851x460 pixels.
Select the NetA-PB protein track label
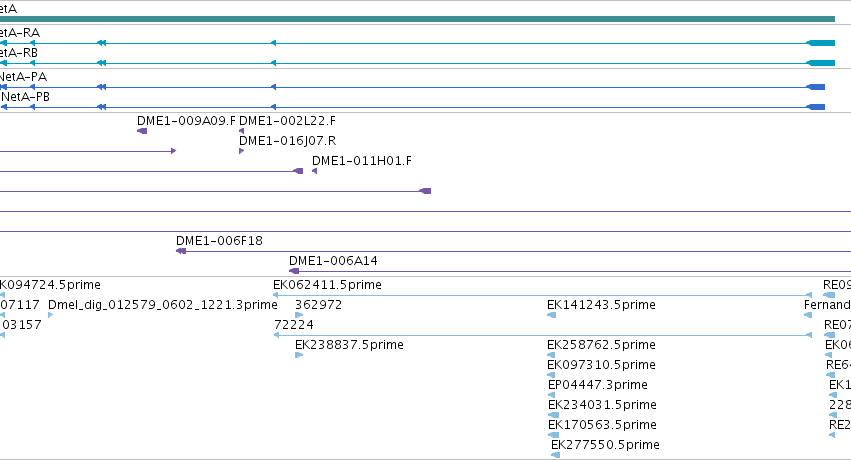(x=26, y=97)
